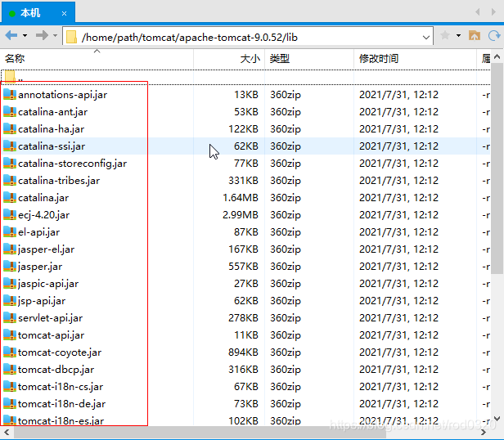504x440 pixels.
Task: Close the 本机 tab
Action: click(x=64, y=14)
